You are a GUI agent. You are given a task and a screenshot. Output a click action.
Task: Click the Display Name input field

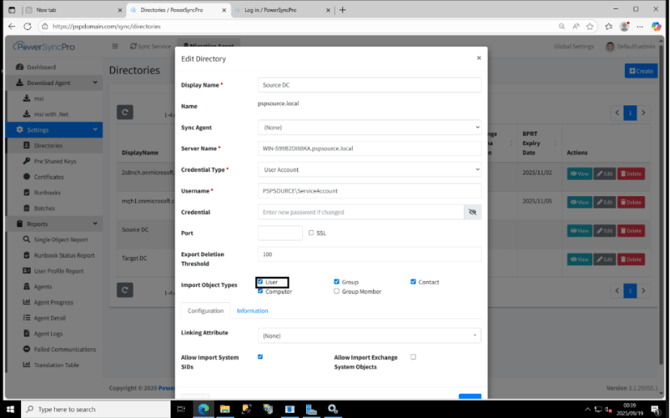(x=370, y=85)
